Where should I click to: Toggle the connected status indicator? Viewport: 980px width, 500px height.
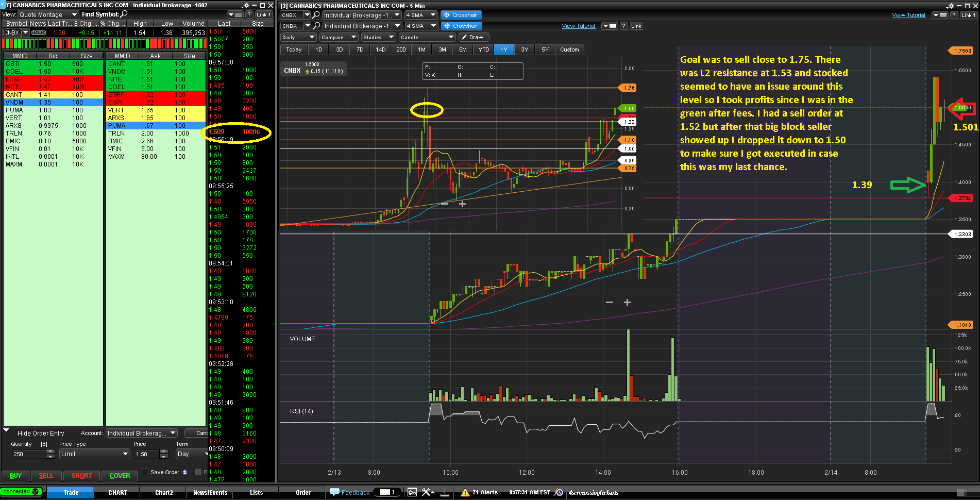(21, 492)
